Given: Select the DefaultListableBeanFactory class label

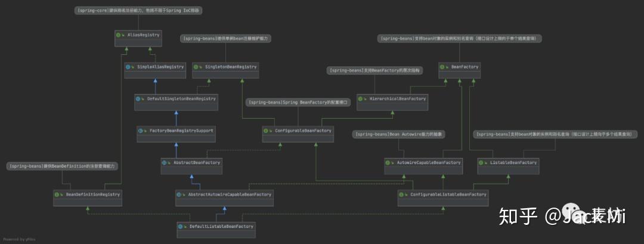Looking at the screenshot, I should [x=221, y=226].
